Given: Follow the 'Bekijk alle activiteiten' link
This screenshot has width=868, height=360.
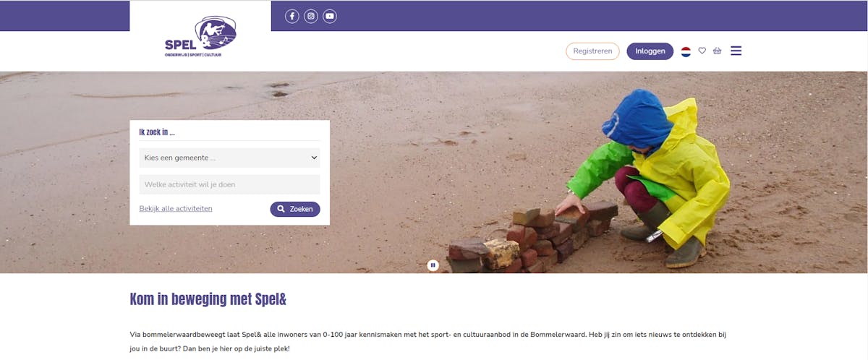Looking at the screenshot, I should coord(176,208).
